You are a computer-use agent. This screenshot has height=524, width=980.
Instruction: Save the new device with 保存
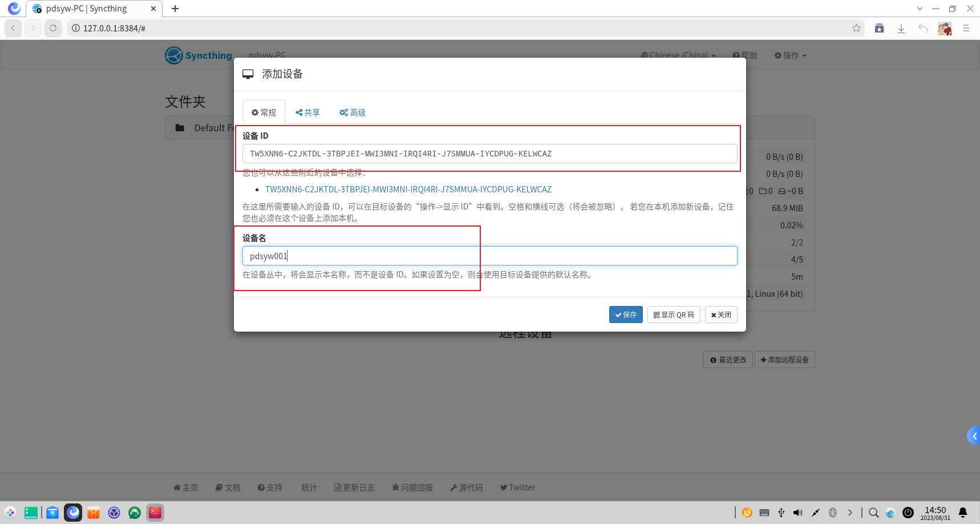tap(626, 315)
